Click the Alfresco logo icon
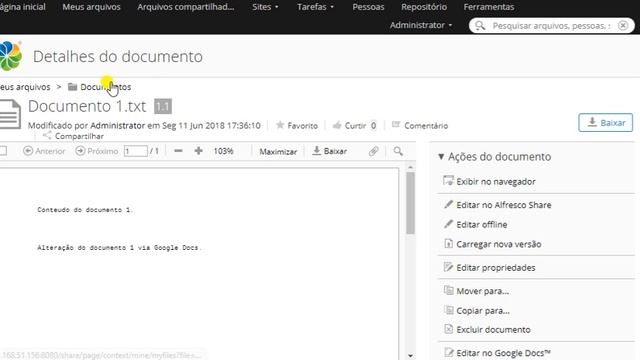Screen dimensions: 640x360 coord(10,56)
